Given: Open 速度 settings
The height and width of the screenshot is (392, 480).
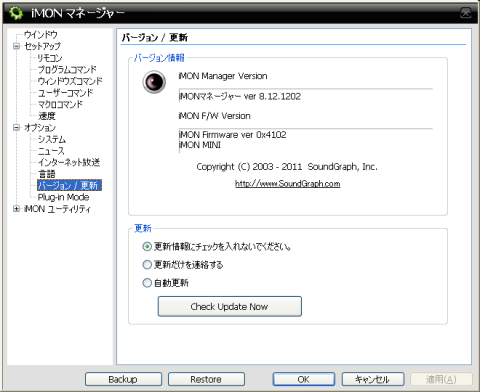Looking at the screenshot, I should point(47,116).
